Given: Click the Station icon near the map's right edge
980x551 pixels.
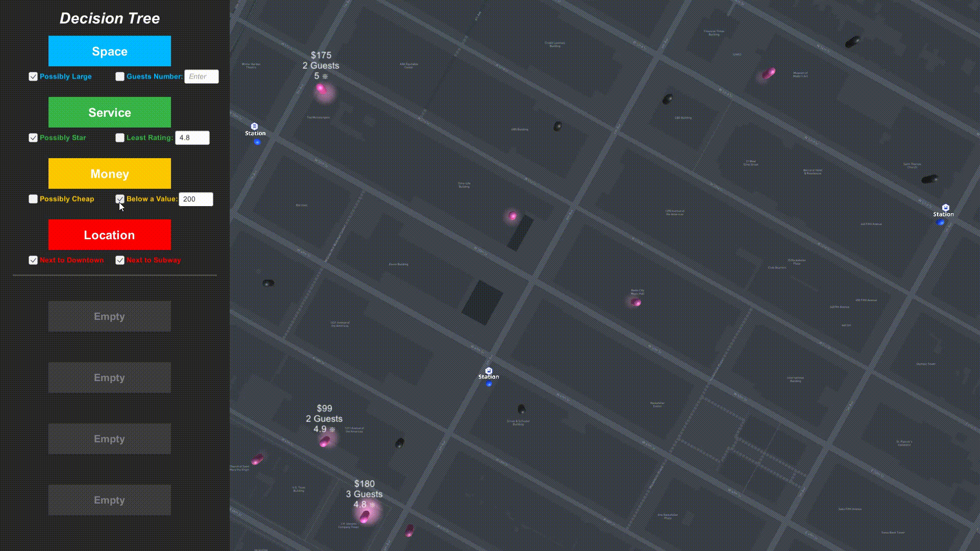Looking at the screenshot, I should [945, 208].
